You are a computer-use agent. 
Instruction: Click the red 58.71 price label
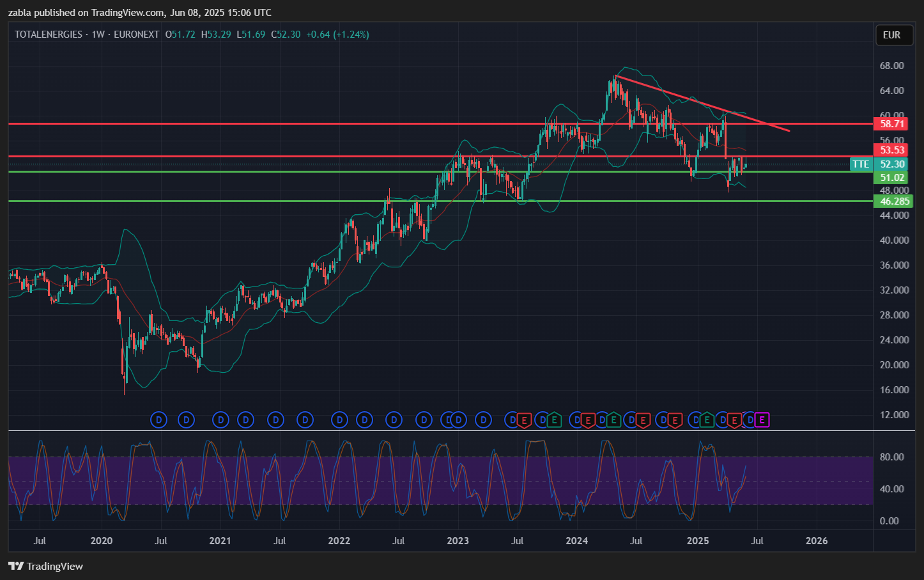tap(892, 124)
